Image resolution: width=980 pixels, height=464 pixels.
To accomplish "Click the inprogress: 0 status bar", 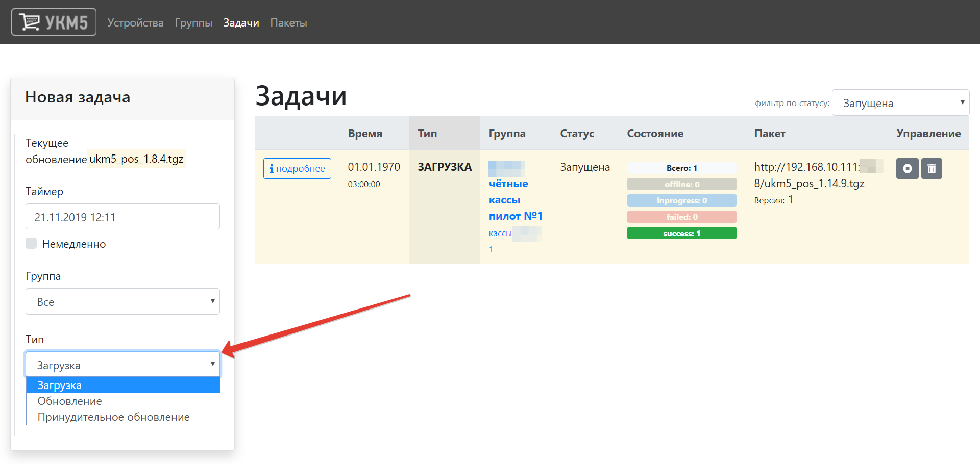I will pos(682,200).
